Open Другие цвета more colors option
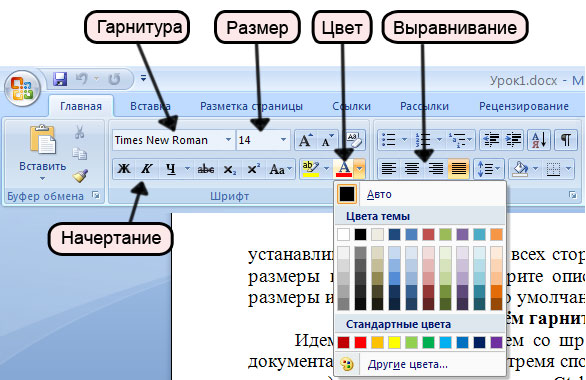 pos(420,364)
